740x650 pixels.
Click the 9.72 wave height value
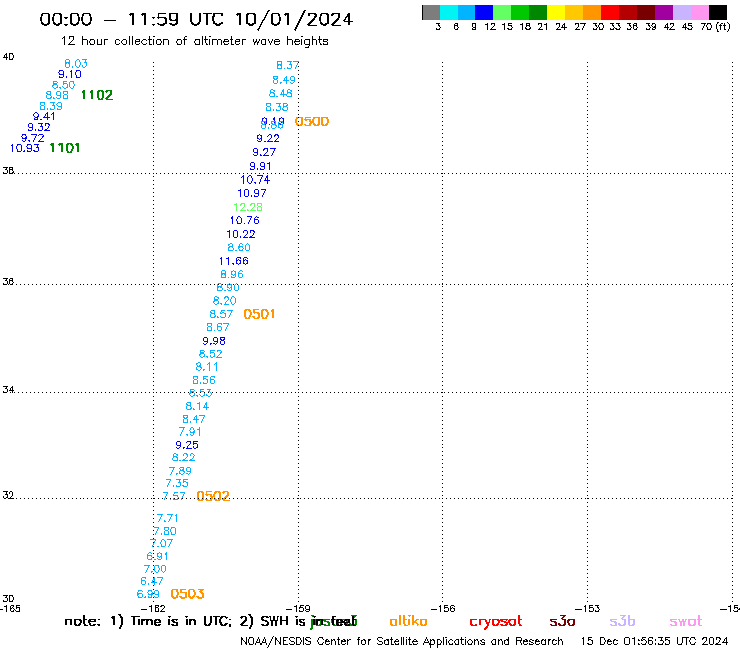point(33,138)
